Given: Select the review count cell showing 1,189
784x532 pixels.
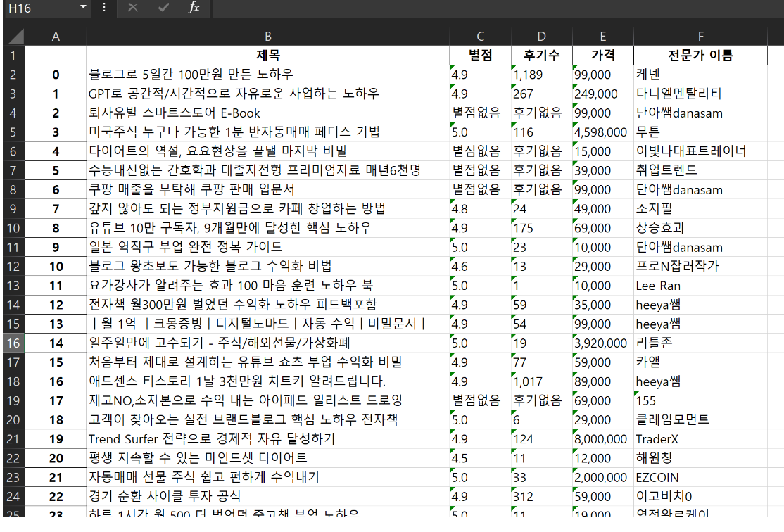Looking at the screenshot, I should coord(541,75).
